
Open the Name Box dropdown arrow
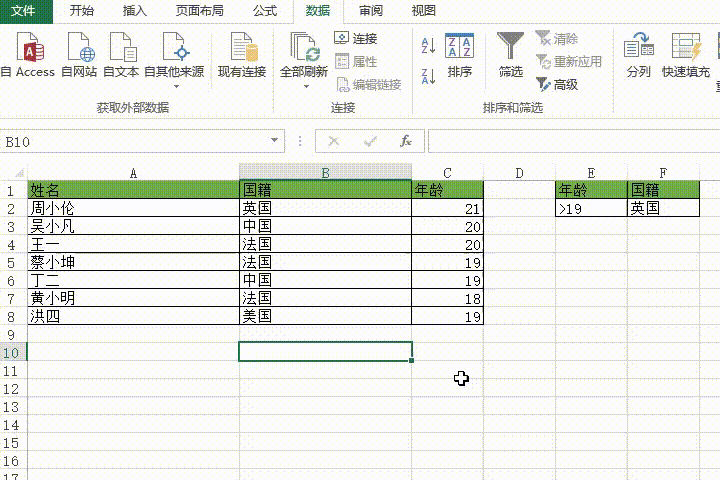pyautogui.click(x=275, y=141)
